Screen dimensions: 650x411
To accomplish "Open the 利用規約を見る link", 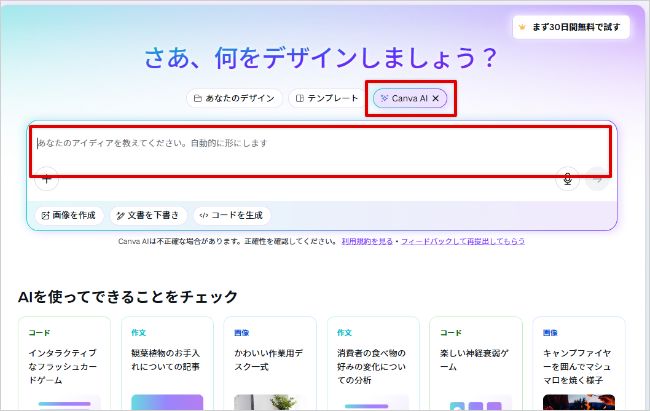I will [367, 241].
